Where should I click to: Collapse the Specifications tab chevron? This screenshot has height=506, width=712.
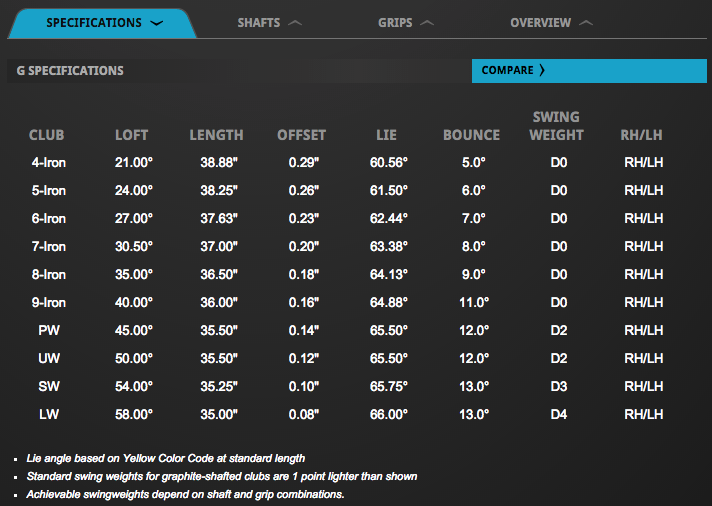pos(155,23)
